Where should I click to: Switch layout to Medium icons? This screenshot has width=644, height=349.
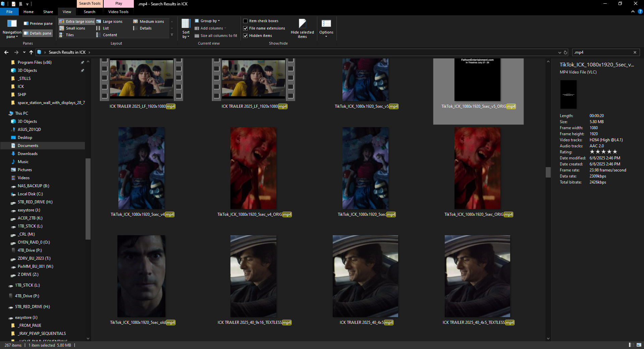(x=149, y=21)
